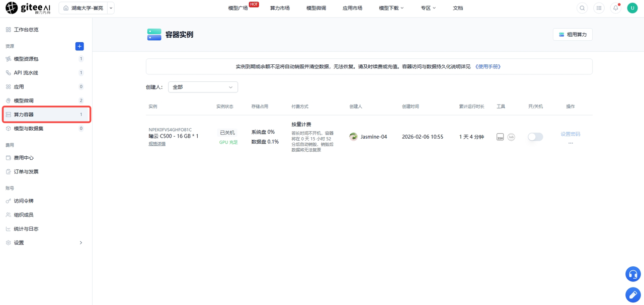Viewport: 644px width, 305px height.
Task: Open the notifications bell
Action: (x=615, y=8)
